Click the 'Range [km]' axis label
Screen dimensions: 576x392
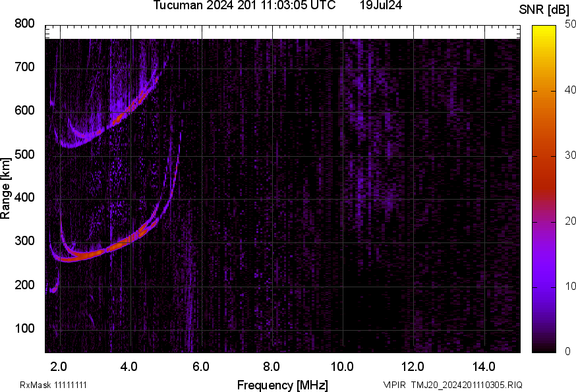pyautogui.click(x=5, y=188)
